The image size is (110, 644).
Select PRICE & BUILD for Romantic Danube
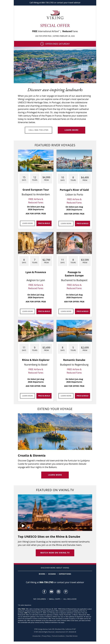[82, 396]
